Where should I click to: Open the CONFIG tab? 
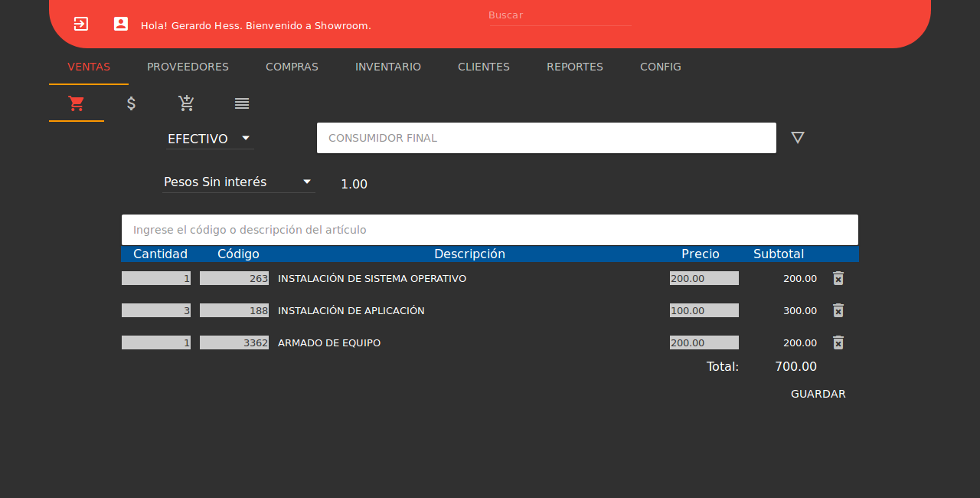(661, 67)
